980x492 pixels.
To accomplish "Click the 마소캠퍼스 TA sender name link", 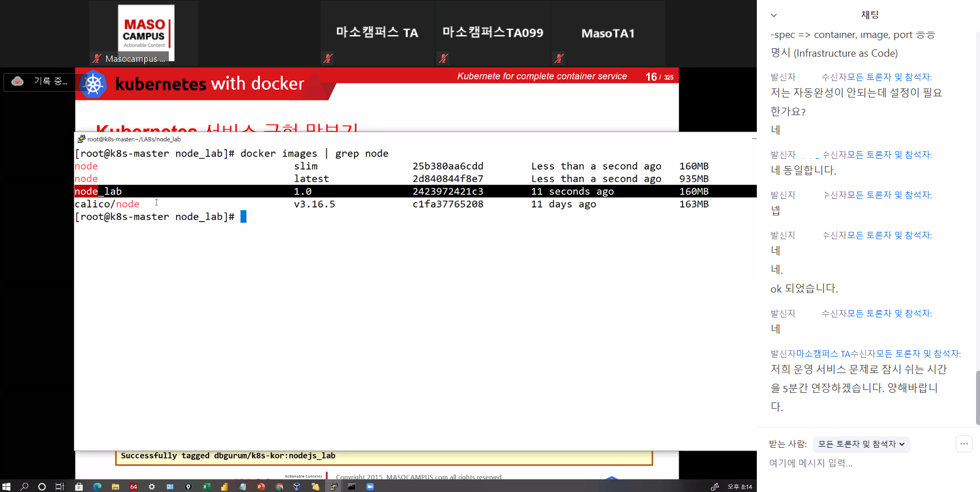I will [823, 354].
